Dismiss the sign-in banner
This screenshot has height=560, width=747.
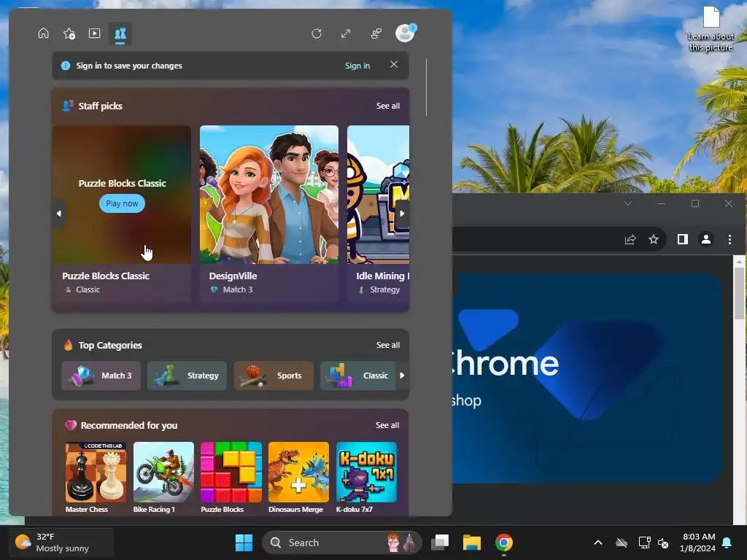point(393,64)
